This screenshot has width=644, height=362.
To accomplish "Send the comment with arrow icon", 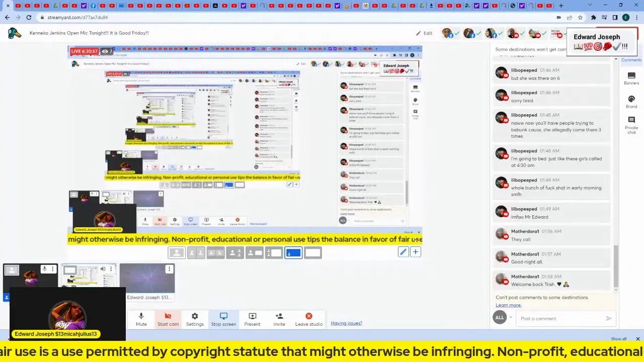I will click(x=608, y=318).
